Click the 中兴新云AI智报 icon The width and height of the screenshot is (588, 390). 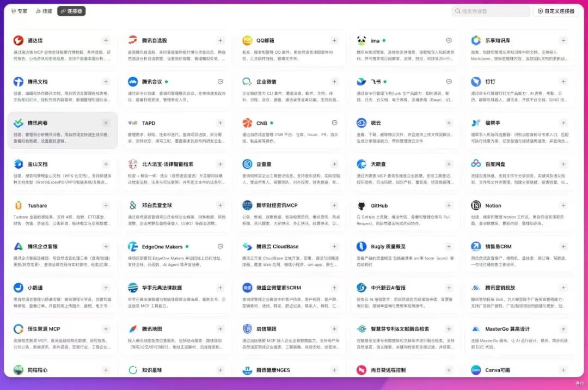point(362,288)
